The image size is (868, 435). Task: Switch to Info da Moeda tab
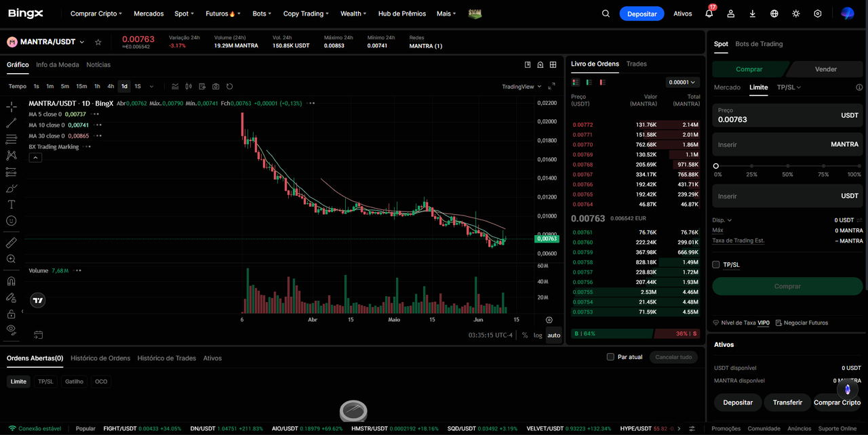pos(58,64)
